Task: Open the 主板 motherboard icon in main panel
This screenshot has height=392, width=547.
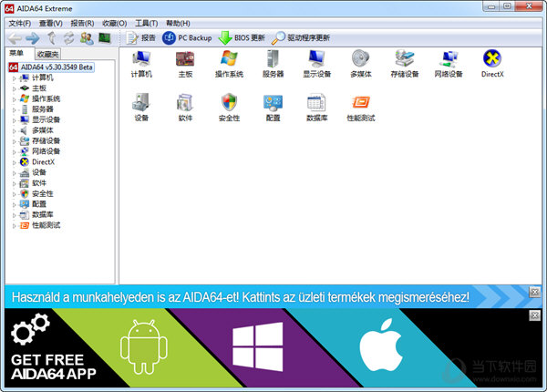Action: click(185, 64)
